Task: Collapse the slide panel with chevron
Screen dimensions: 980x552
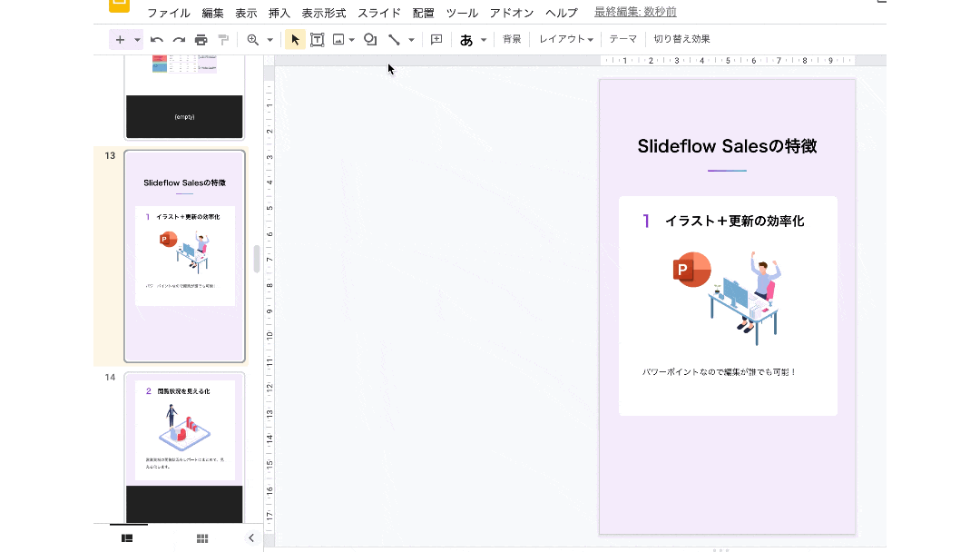Action: tap(251, 537)
